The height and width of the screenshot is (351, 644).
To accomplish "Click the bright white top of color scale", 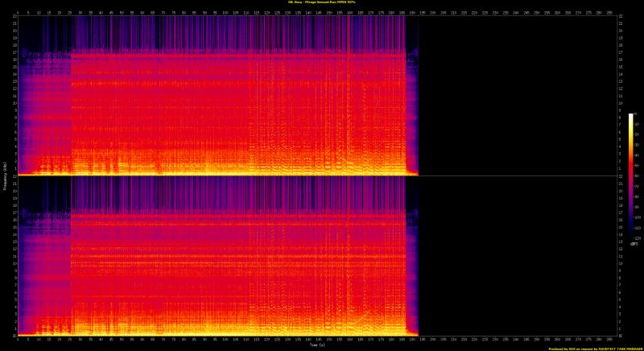I will [x=630, y=116].
